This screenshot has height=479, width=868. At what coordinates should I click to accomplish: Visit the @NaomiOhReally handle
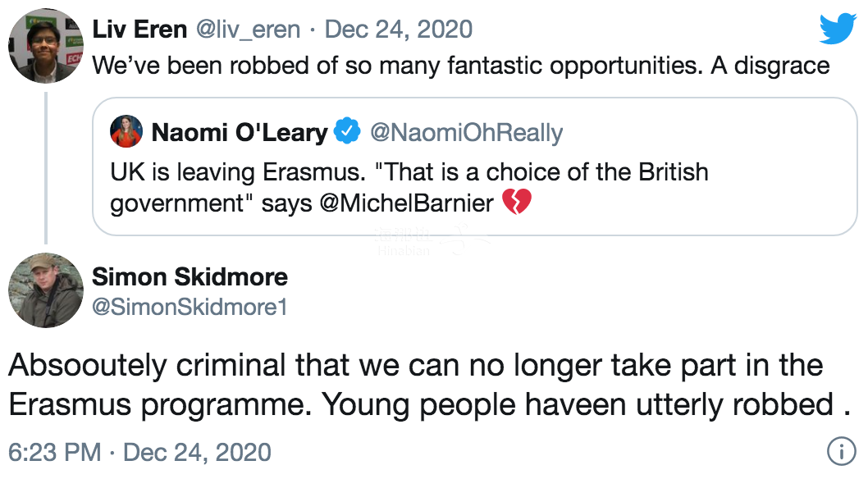coord(467,132)
